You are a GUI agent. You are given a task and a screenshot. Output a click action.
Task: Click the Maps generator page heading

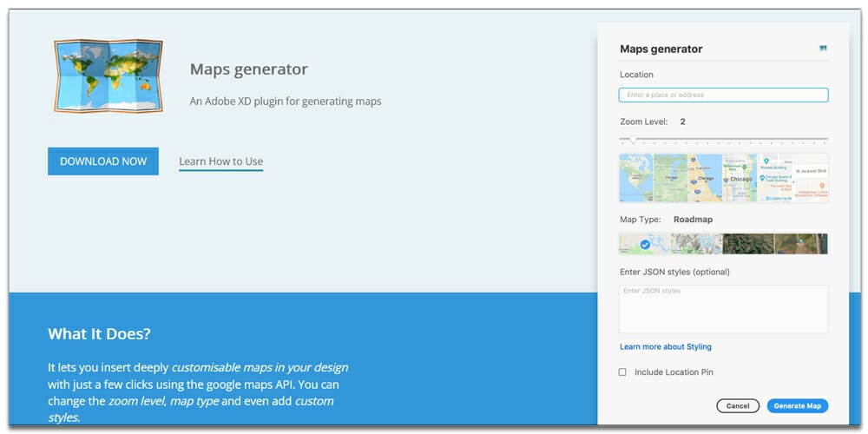248,69
